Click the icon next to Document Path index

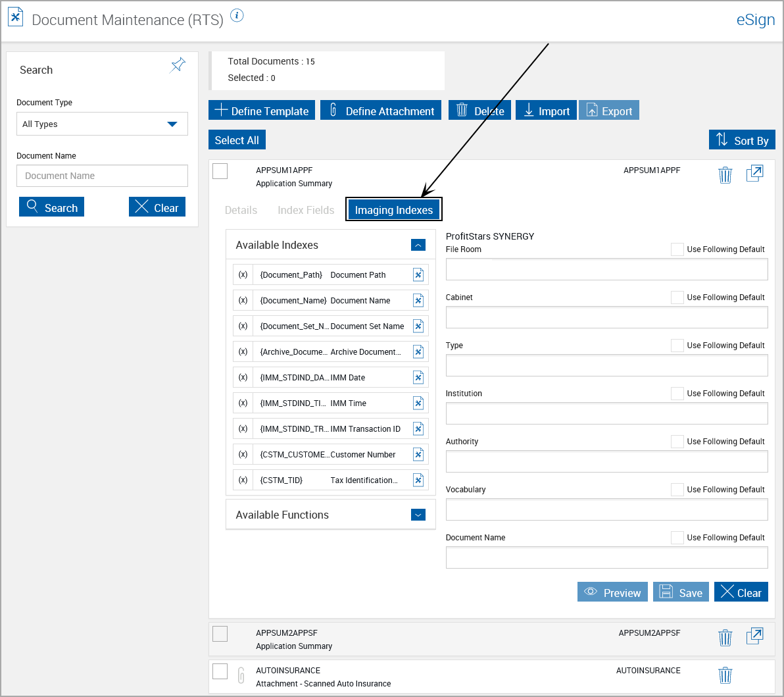[418, 274]
